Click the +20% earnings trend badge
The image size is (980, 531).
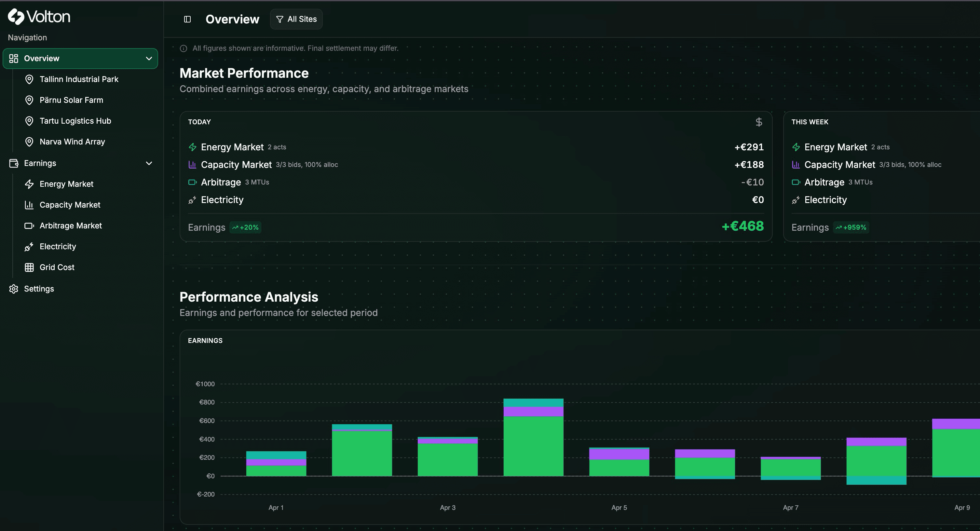coord(245,227)
